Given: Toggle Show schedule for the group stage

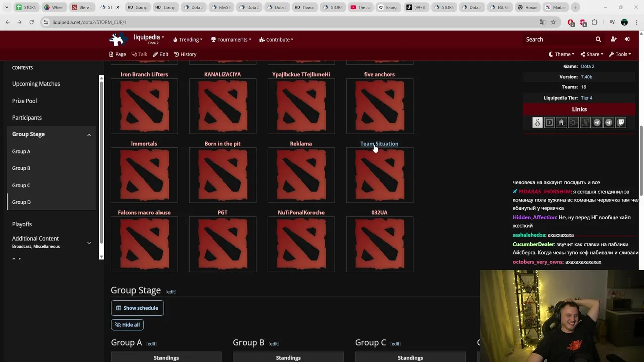Looking at the screenshot, I should click(137, 308).
